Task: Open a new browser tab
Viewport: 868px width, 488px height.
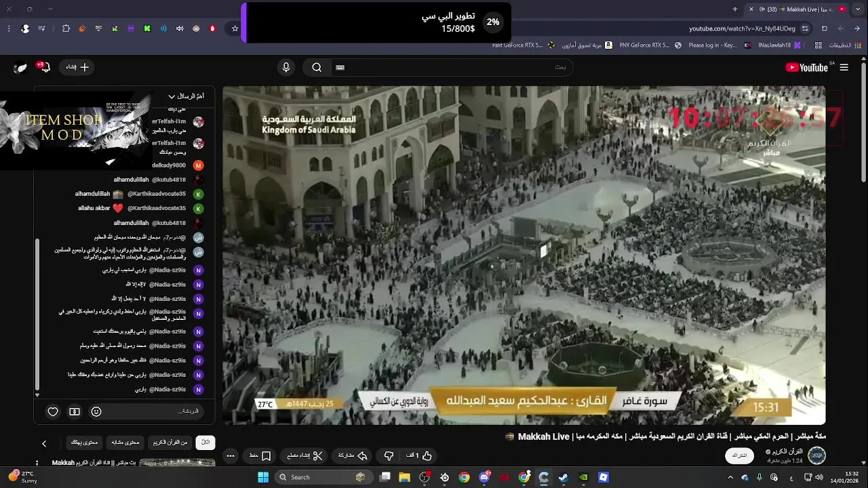Action: point(735,9)
